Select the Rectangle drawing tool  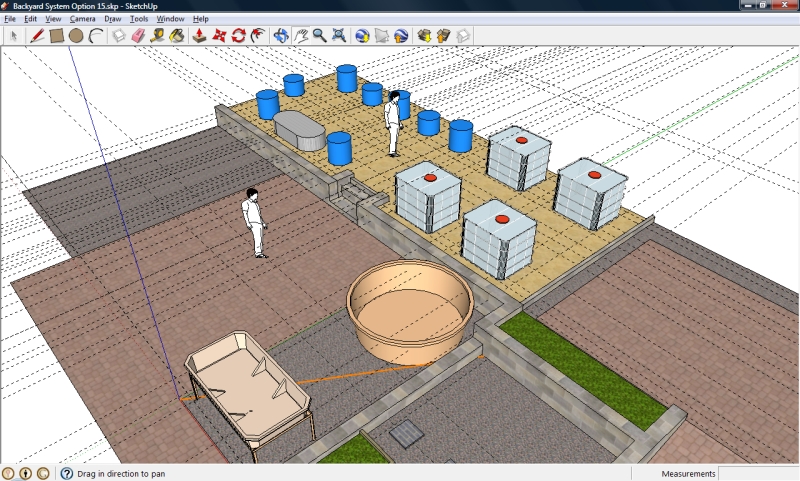coord(57,35)
